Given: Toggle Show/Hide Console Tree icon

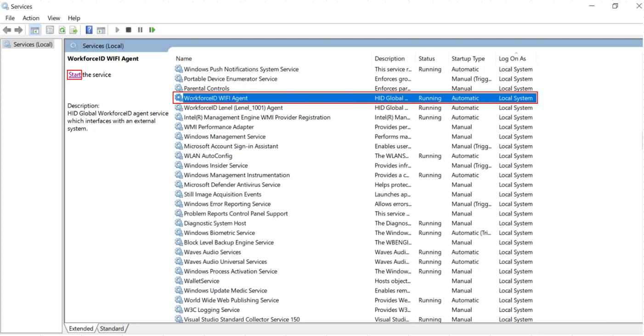Looking at the screenshot, I should tap(35, 30).
